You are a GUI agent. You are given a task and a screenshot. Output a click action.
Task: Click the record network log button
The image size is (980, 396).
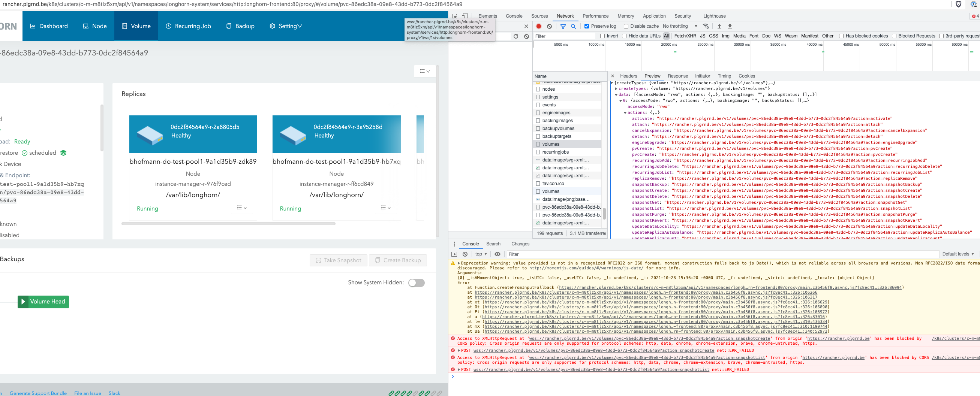pos(538,26)
